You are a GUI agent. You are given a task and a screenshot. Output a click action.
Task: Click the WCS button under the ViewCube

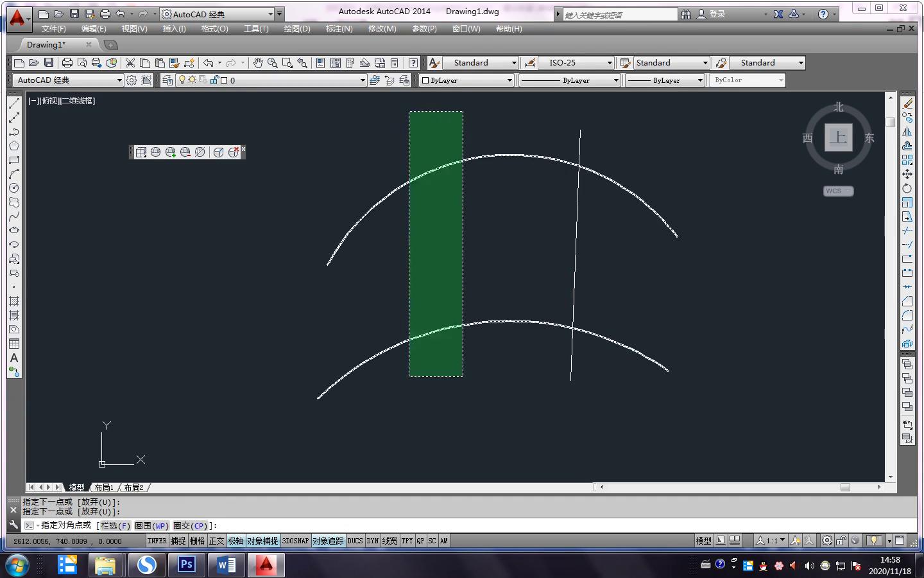(837, 191)
